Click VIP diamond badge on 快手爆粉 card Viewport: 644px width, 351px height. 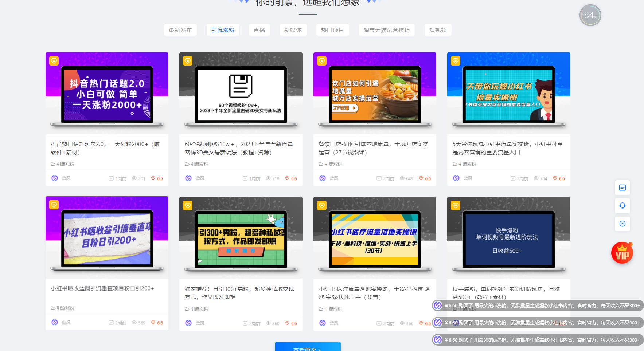pos(456,205)
